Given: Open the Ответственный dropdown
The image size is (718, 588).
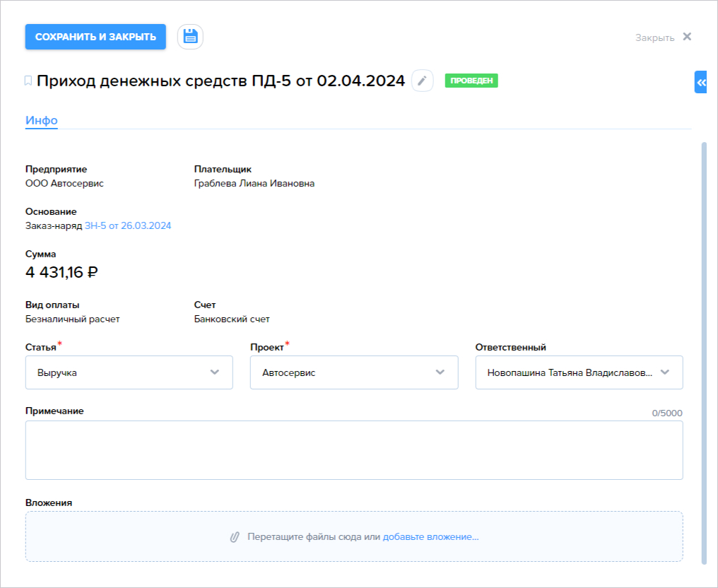Looking at the screenshot, I should coord(579,372).
